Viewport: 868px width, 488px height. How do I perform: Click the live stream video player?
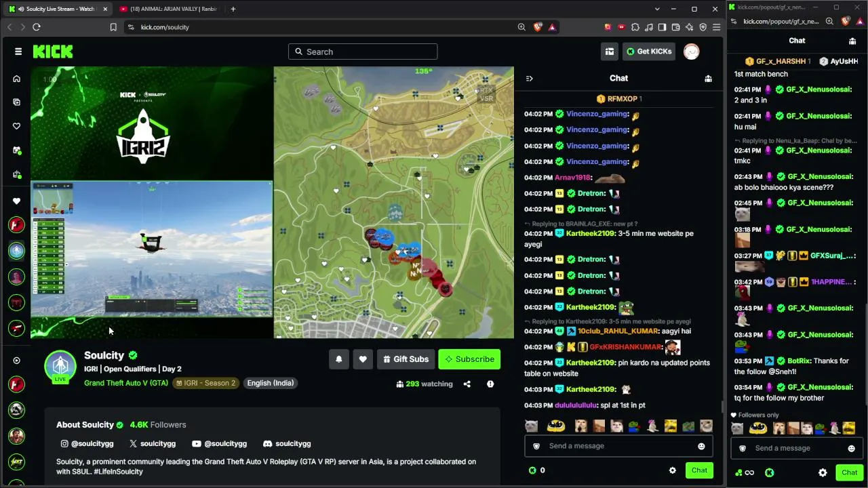point(272,202)
